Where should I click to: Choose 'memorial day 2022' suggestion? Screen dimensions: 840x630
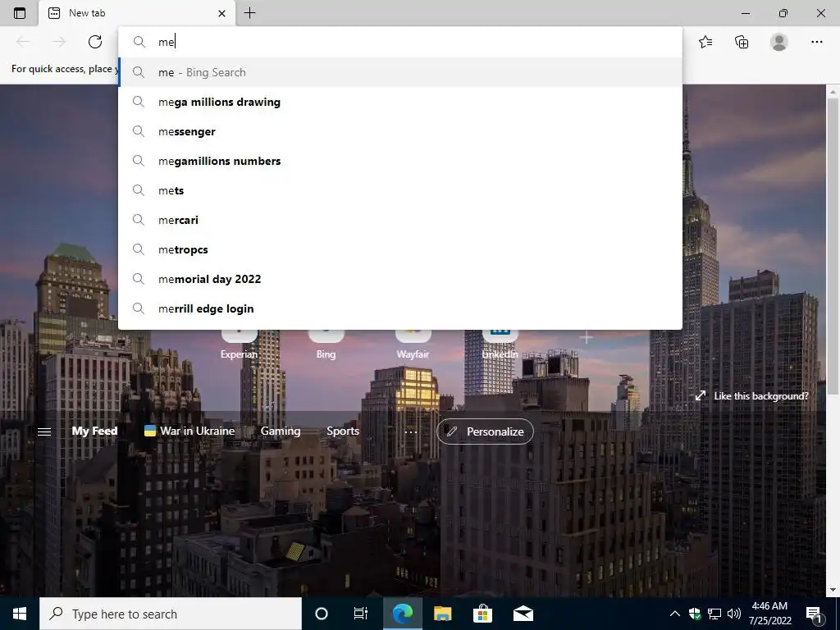coord(400,279)
